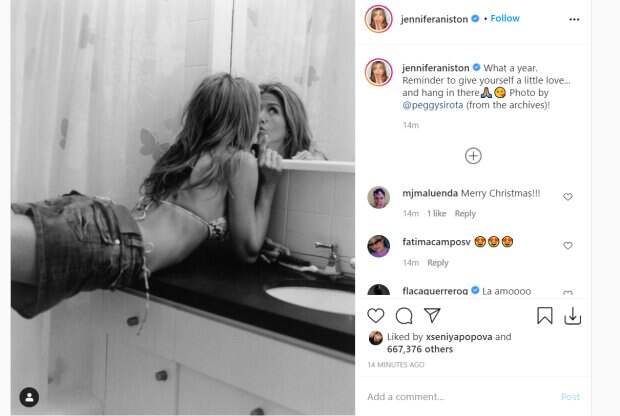This screenshot has height=416, width=620.
Task: Download the post with the arrow icon
Action: [x=573, y=316]
